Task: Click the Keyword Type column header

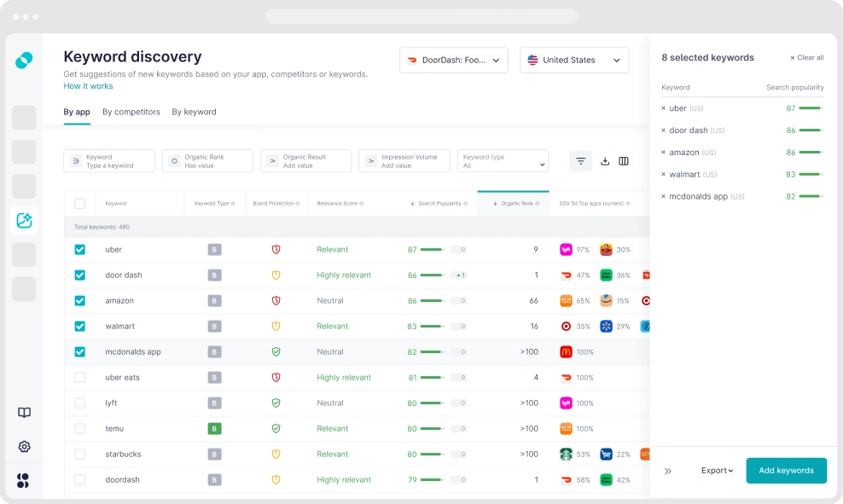Action: 214,204
